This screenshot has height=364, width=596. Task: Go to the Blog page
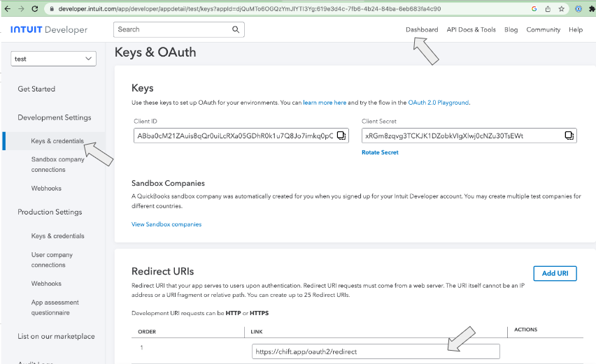point(511,29)
